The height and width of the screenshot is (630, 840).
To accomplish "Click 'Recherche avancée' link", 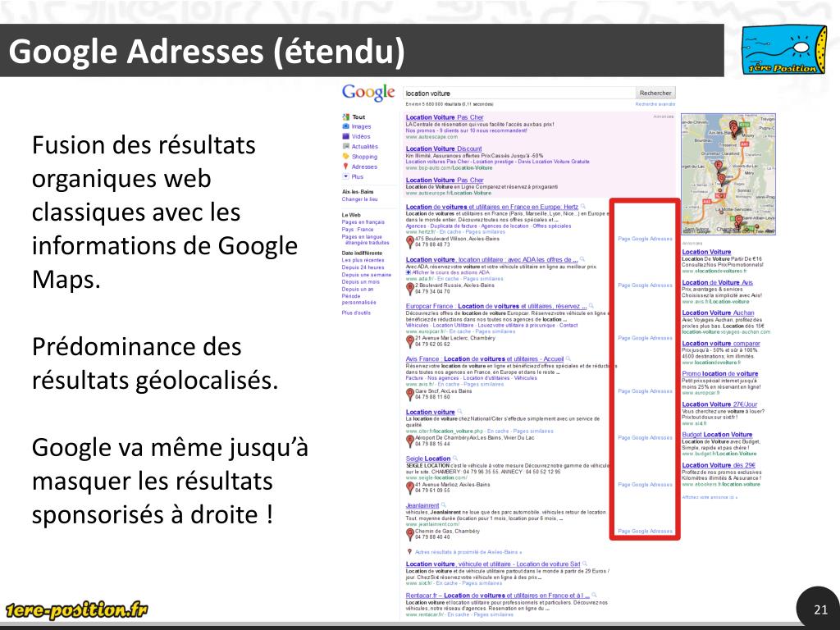I will point(655,104).
